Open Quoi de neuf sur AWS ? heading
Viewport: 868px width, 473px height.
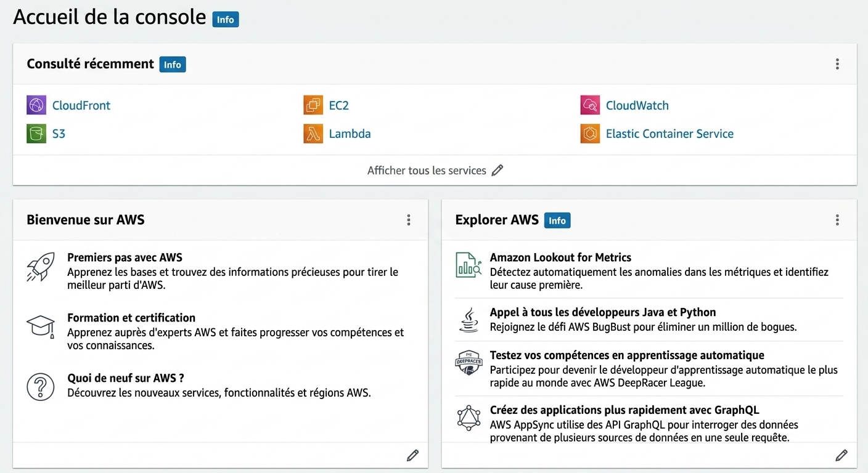(126, 378)
